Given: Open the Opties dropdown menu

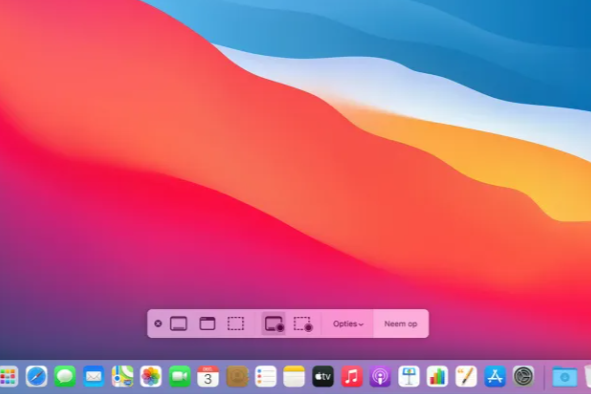Looking at the screenshot, I should click(x=348, y=324).
